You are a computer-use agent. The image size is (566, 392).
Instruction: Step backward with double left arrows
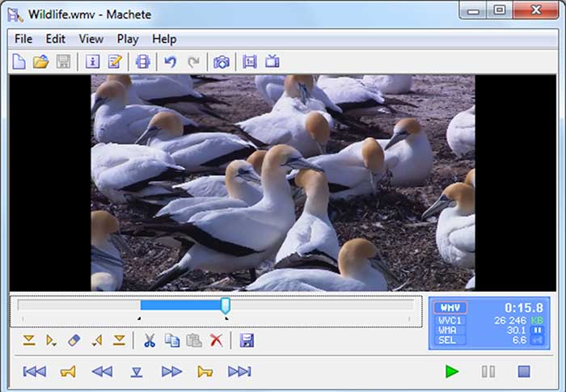[x=102, y=372]
